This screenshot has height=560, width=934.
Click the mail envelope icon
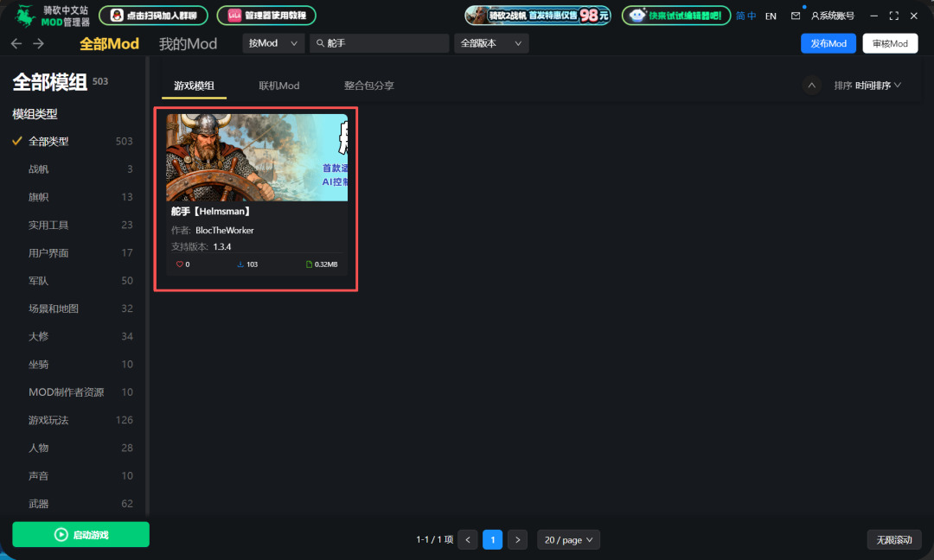(796, 16)
